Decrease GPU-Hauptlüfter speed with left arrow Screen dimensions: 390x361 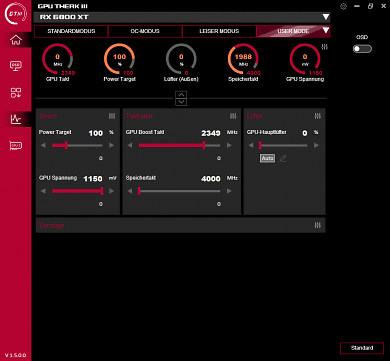pyautogui.click(x=251, y=145)
